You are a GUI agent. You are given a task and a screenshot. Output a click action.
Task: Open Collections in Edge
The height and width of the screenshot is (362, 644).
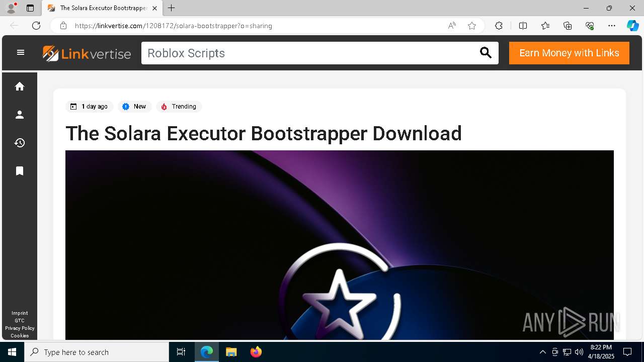click(568, 26)
